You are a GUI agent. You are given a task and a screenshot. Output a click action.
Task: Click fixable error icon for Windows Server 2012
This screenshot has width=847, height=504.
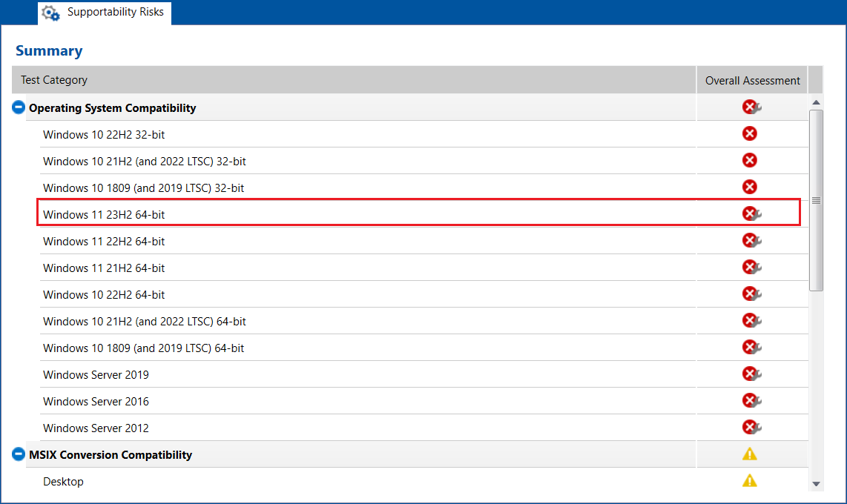pyautogui.click(x=751, y=427)
